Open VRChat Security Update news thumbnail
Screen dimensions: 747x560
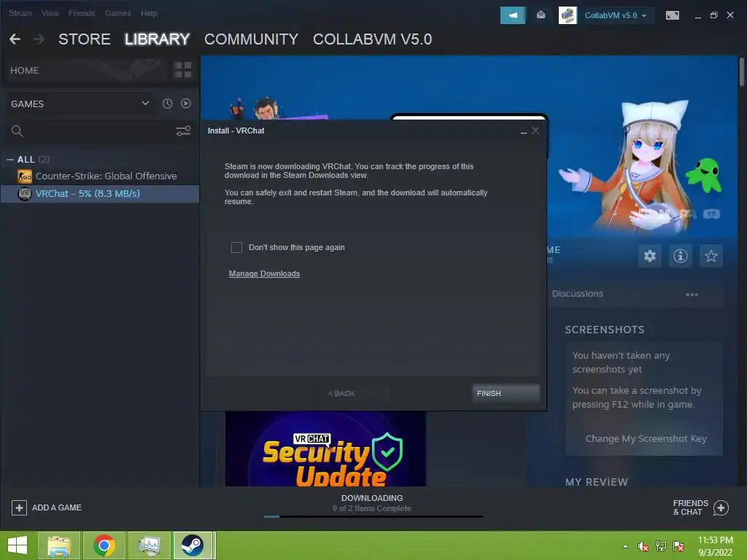(x=325, y=449)
